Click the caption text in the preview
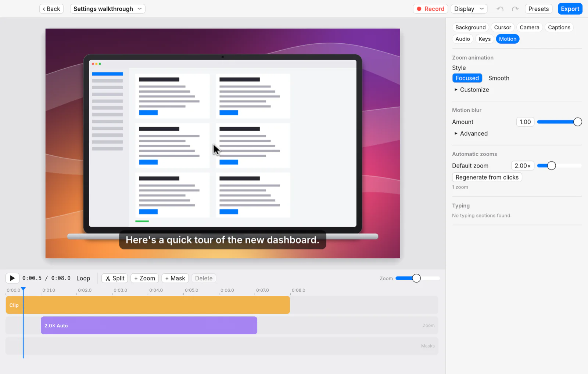Viewport: 588px width, 374px height. point(222,240)
